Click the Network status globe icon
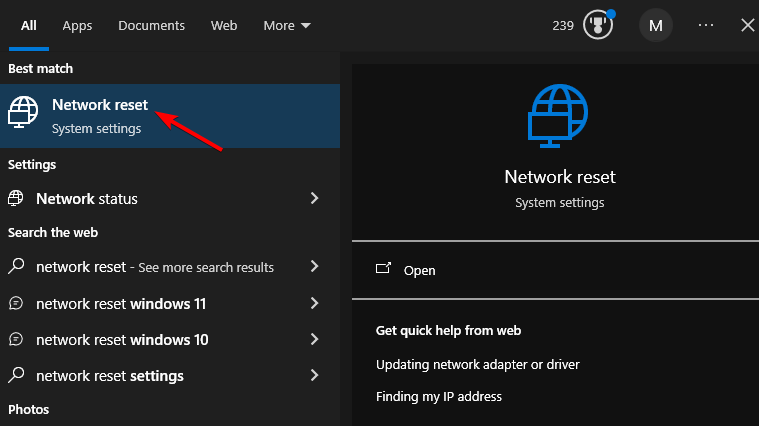The image size is (759, 426). 15,198
